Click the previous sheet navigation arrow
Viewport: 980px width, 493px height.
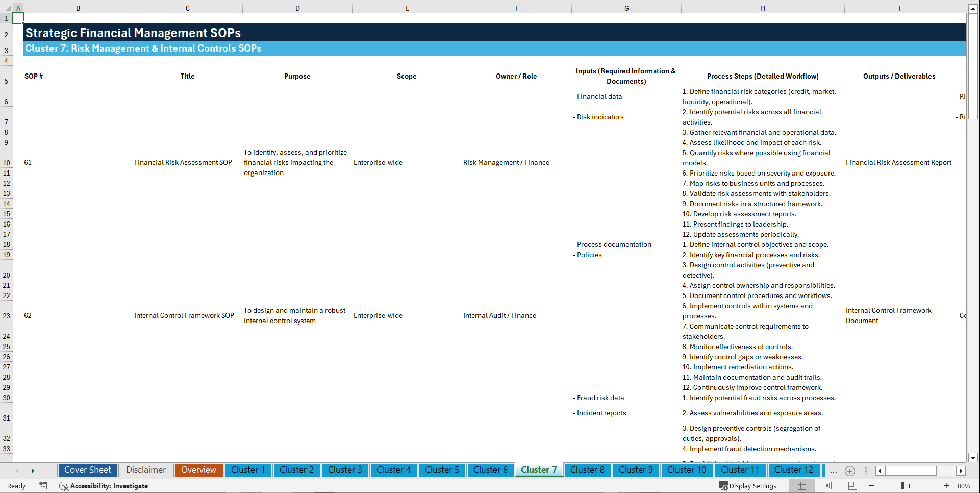pyautogui.click(x=17, y=471)
